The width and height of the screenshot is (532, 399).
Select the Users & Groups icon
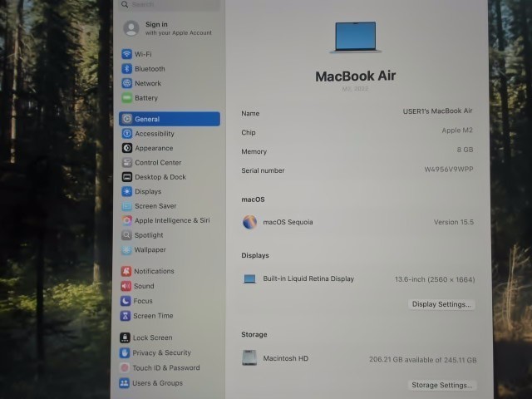tap(124, 383)
